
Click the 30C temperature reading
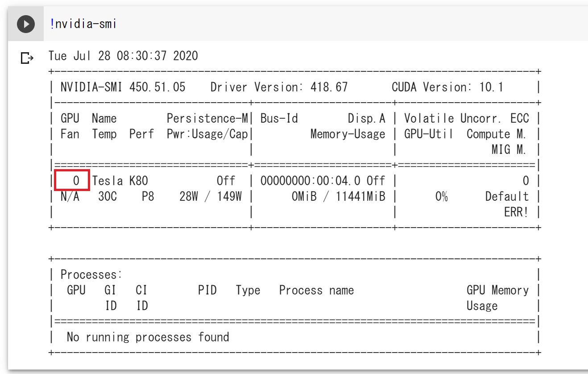pyautogui.click(x=108, y=196)
